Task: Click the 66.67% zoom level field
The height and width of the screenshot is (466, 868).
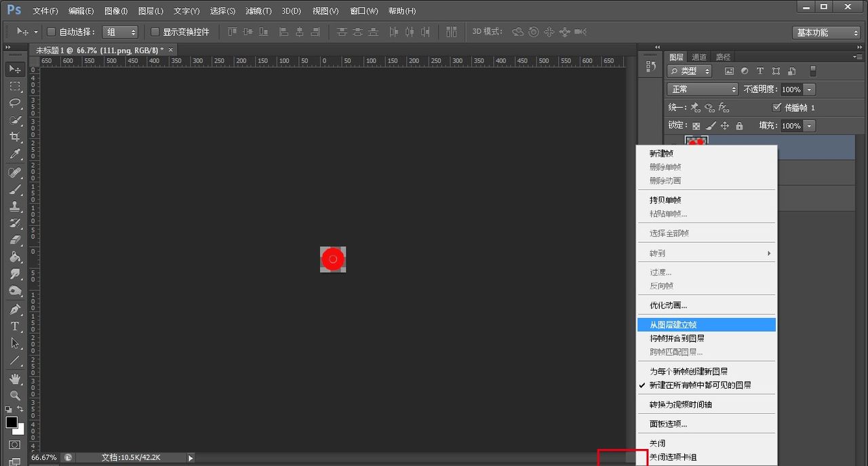Action: (45, 458)
